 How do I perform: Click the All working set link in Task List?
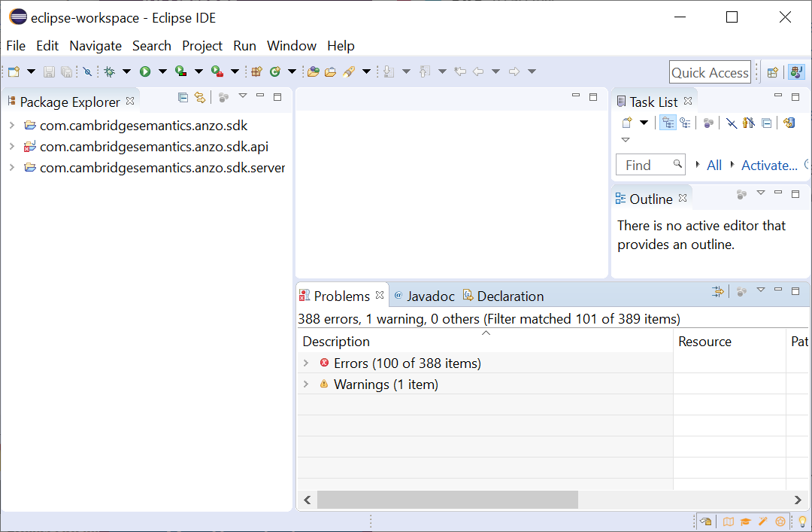(x=714, y=166)
